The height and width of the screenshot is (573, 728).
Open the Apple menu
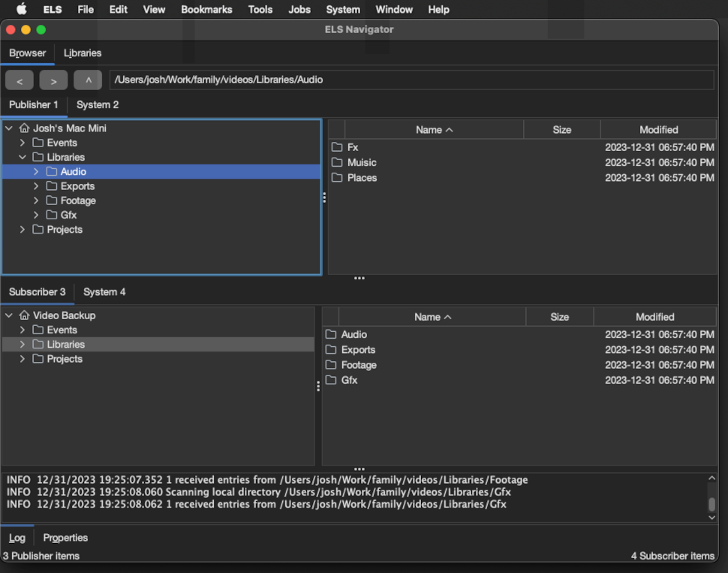point(21,9)
